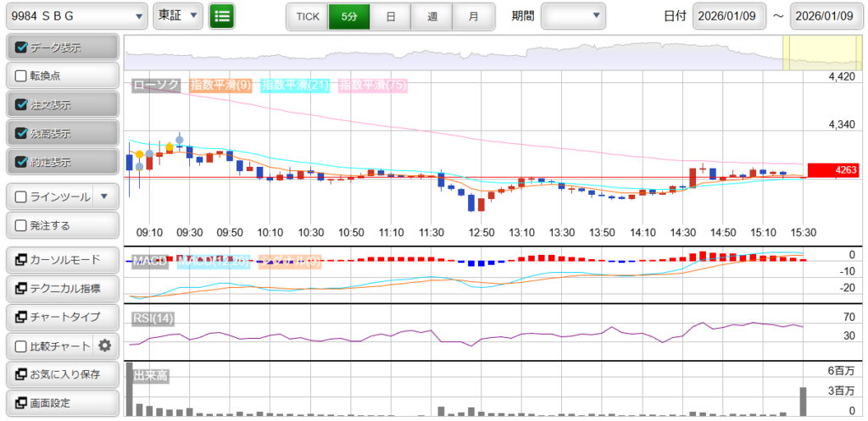Uncheck the データ表示 checkbox

22,47
